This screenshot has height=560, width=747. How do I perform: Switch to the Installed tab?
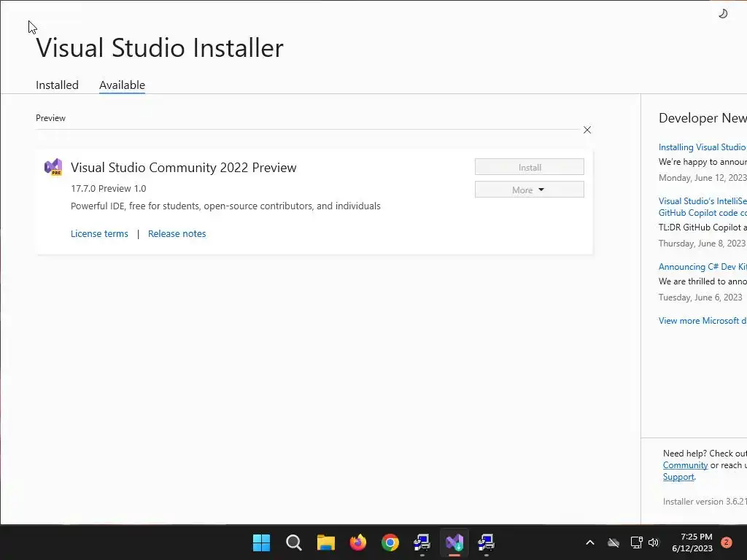(57, 85)
